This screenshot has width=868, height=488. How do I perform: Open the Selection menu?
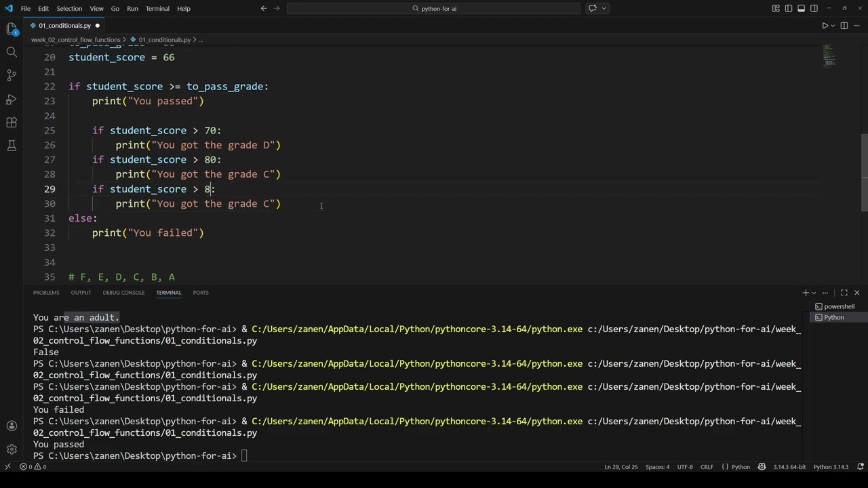click(69, 8)
